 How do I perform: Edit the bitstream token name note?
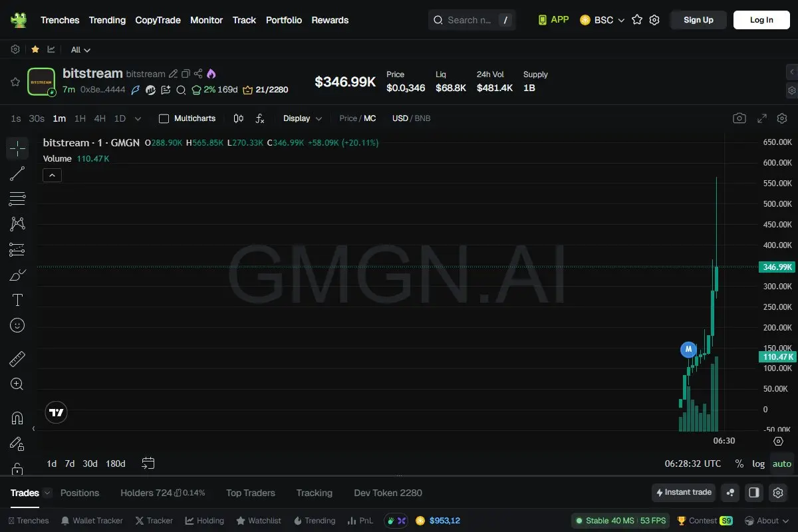tap(173, 74)
